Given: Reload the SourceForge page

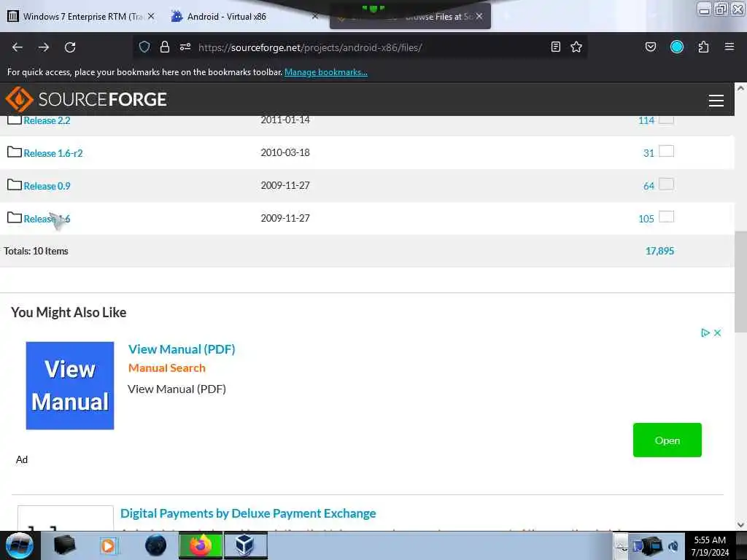Looking at the screenshot, I should (70, 47).
